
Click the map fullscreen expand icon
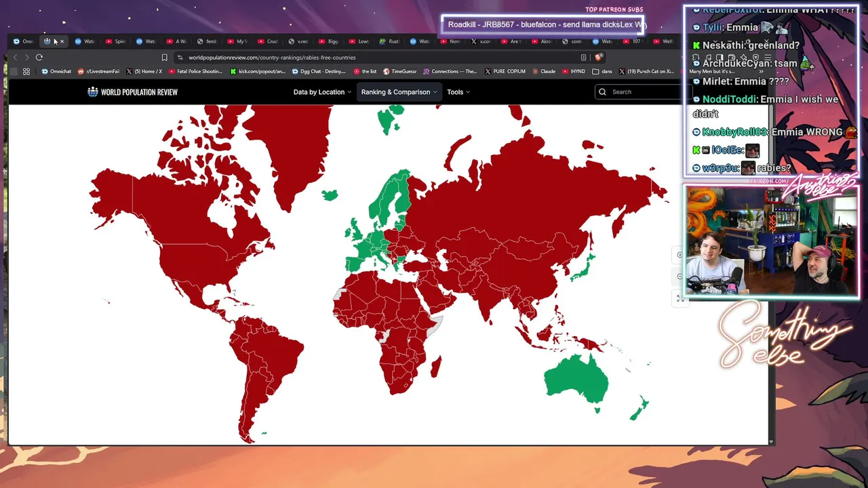point(679,298)
